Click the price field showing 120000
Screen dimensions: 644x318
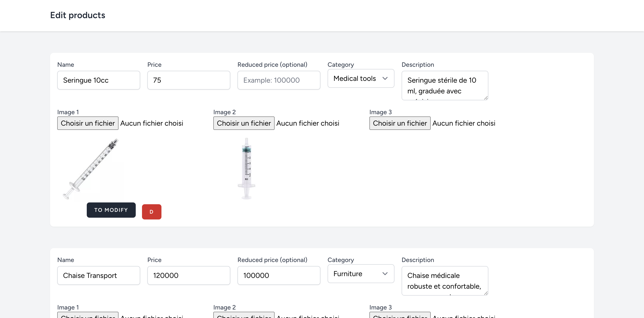coord(189,275)
